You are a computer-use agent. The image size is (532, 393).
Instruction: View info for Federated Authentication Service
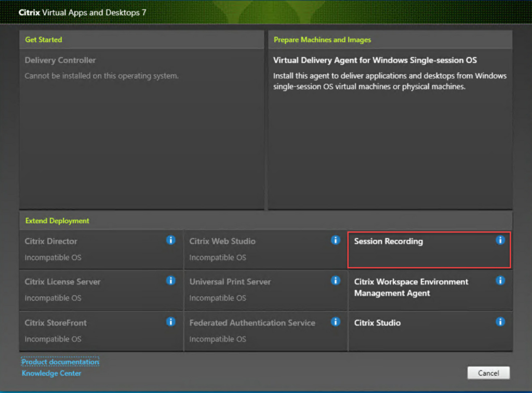pyautogui.click(x=336, y=322)
